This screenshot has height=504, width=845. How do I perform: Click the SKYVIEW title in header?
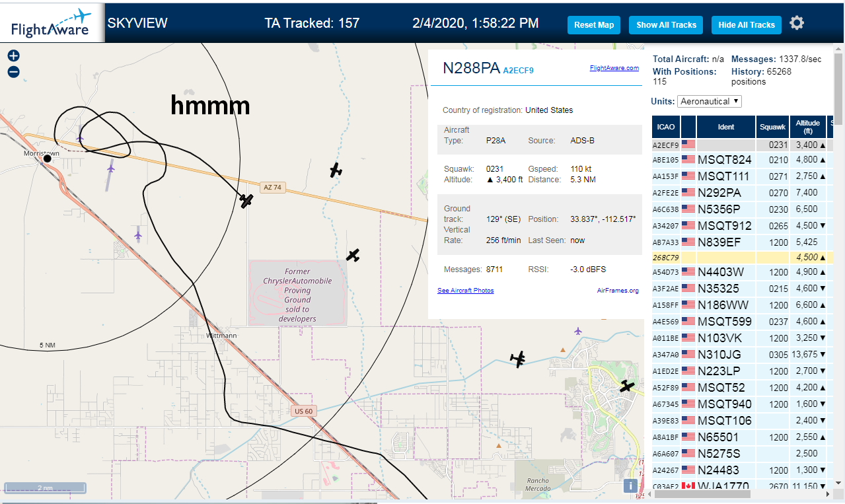137,23
